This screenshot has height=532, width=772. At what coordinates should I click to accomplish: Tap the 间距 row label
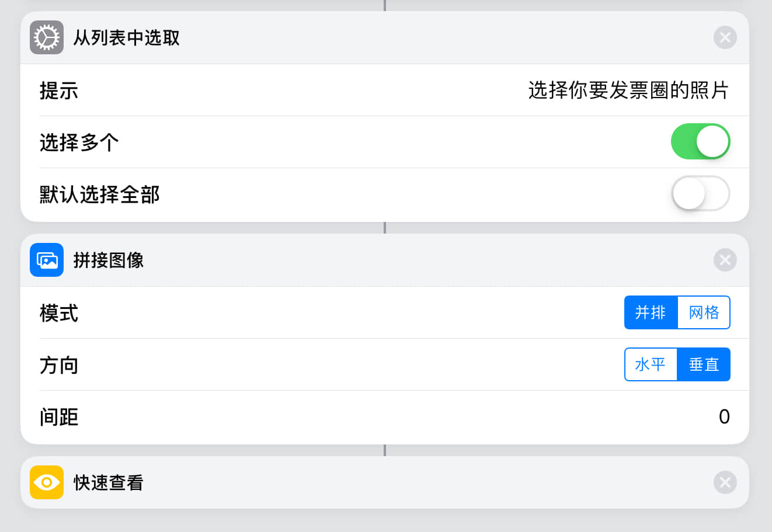[58, 418]
